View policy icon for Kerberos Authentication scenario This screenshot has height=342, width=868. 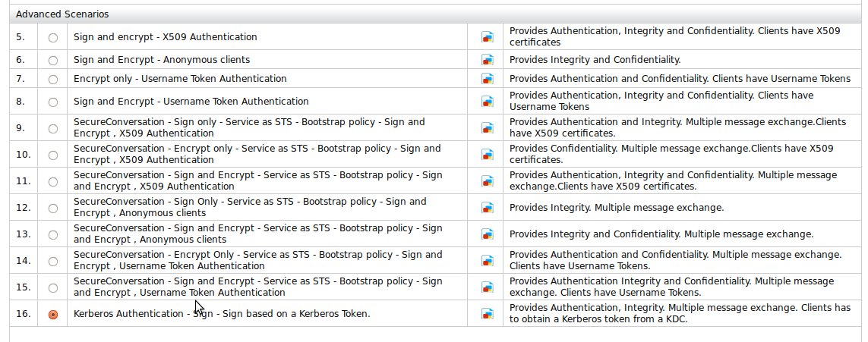click(x=488, y=314)
